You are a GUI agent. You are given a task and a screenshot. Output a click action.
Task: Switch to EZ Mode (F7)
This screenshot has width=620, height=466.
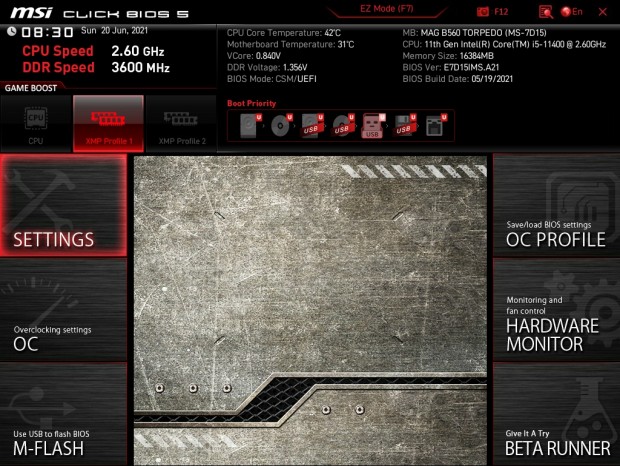(x=386, y=9)
